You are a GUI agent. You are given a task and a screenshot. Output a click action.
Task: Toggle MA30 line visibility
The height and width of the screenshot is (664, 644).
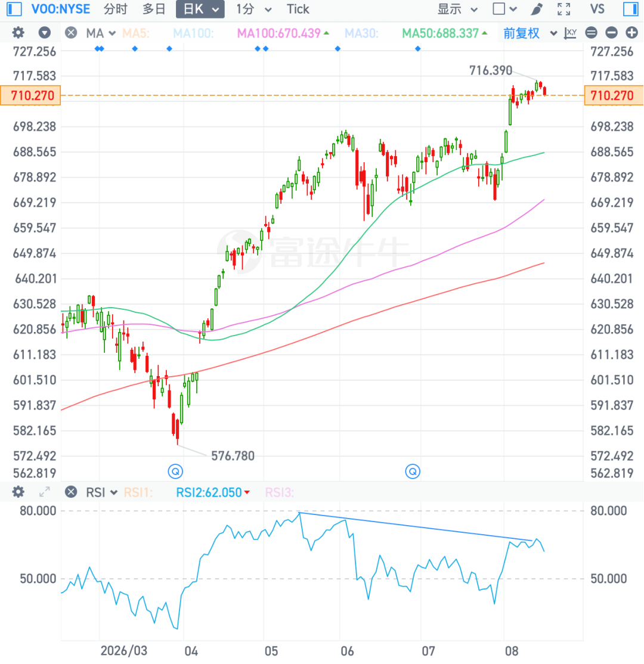coord(361,33)
